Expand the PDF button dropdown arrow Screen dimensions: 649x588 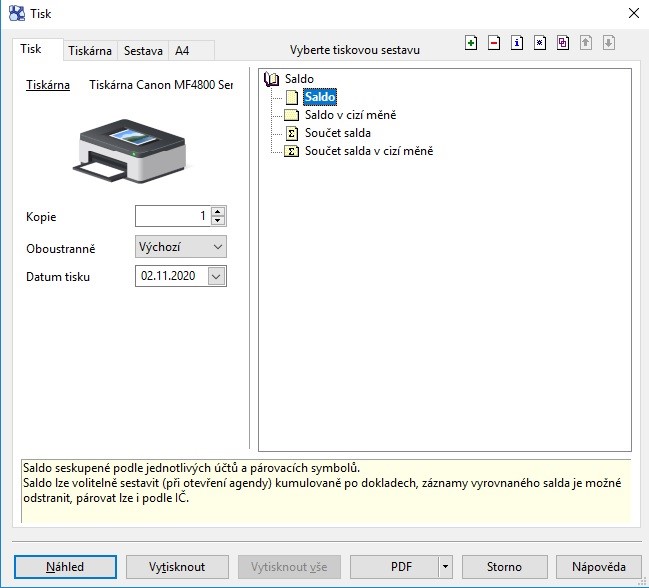445,567
